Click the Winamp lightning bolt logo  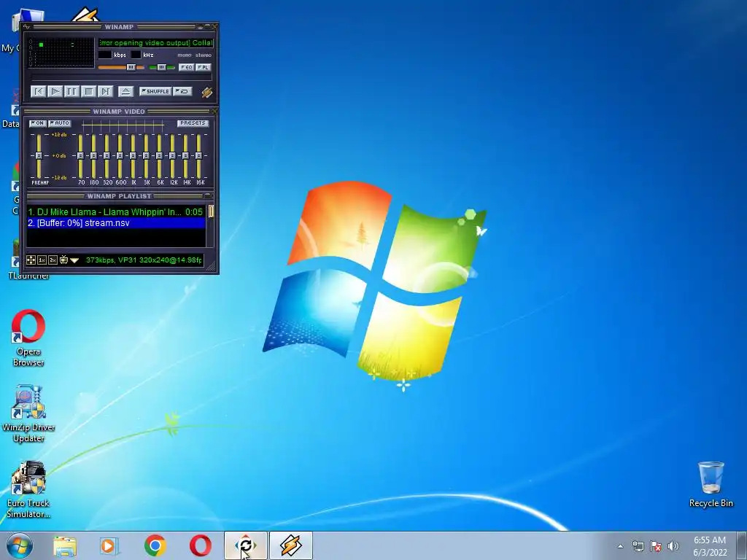coord(206,92)
